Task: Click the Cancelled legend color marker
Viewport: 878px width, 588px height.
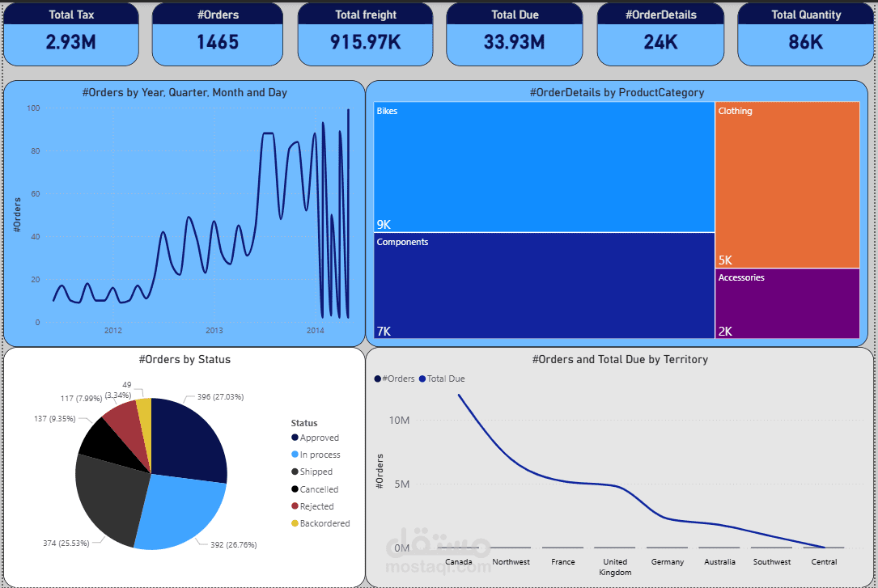Action: (x=293, y=489)
